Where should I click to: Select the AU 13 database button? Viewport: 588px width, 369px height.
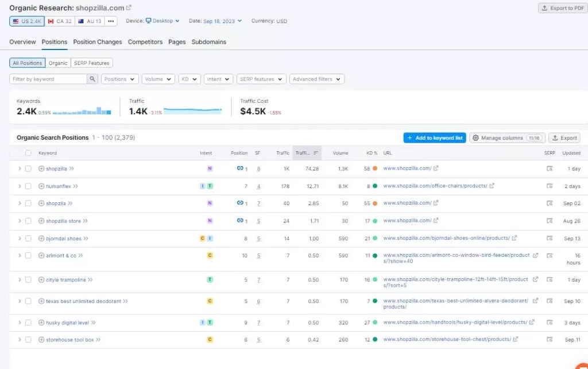tap(90, 21)
